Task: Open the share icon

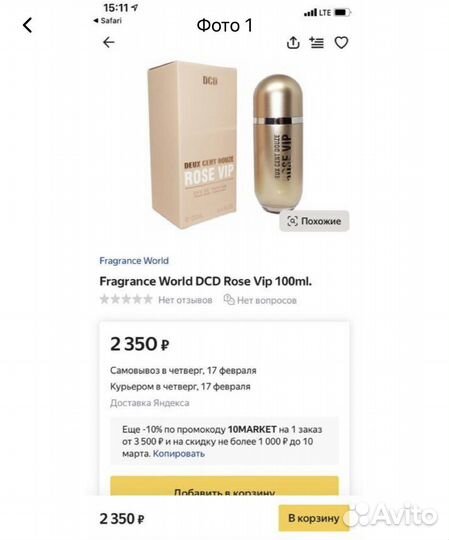Action: pos(293,42)
